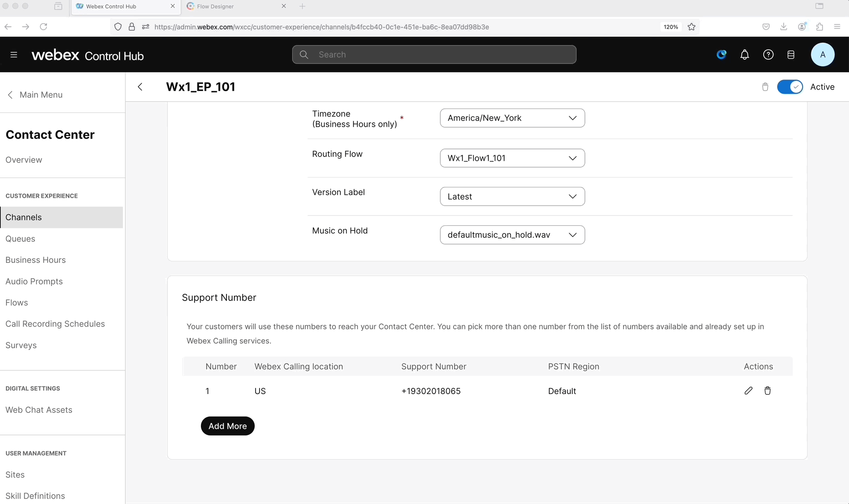Switch to the Flow Designer browser tab

click(232, 6)
